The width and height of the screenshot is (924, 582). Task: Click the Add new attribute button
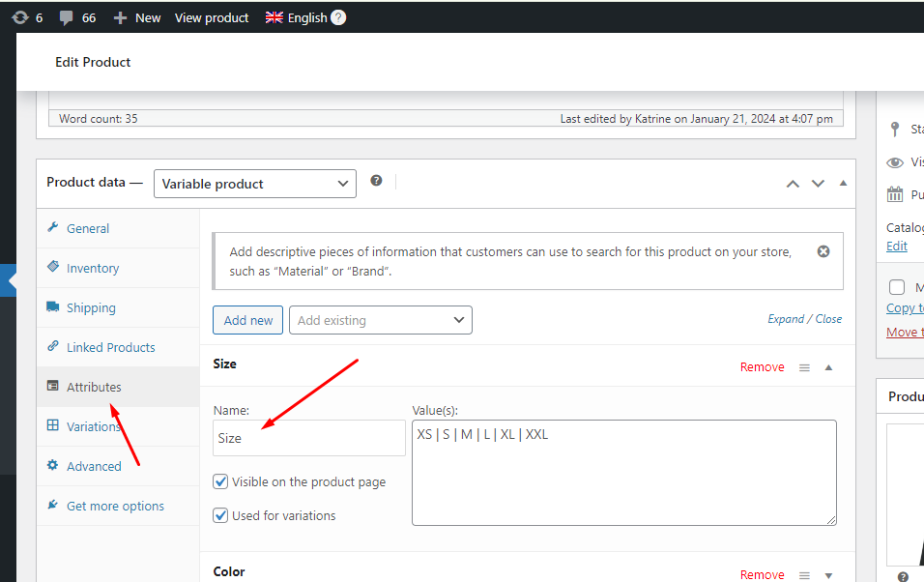248,320
